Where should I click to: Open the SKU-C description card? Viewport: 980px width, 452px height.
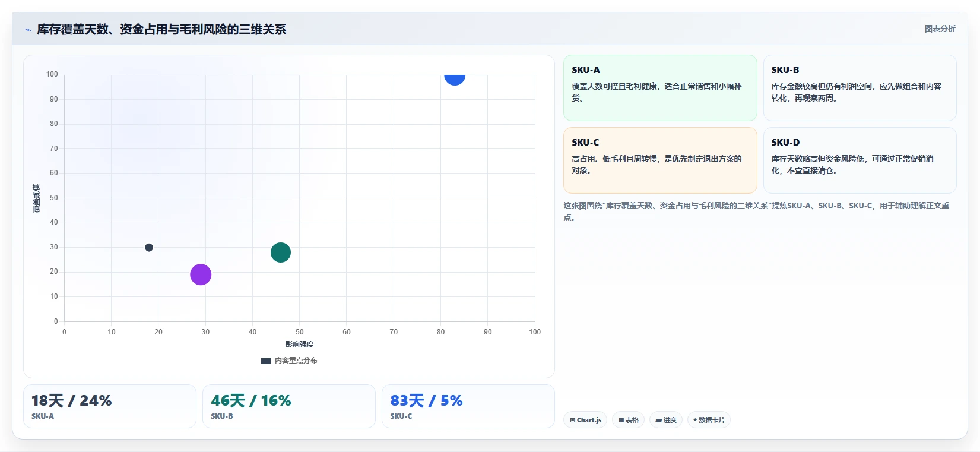point(660,160)
